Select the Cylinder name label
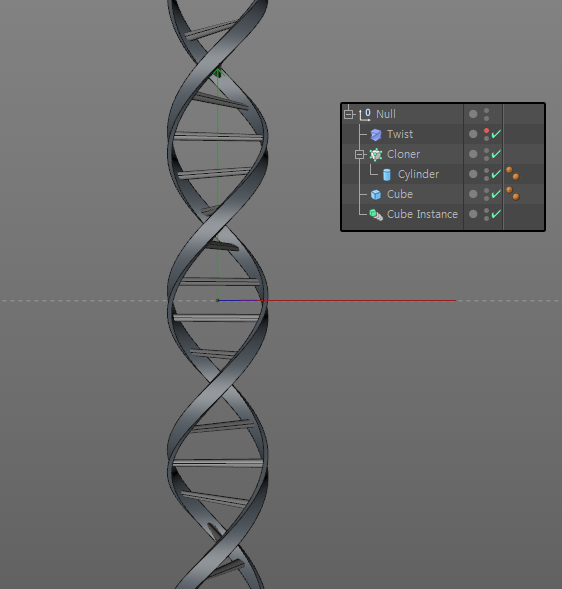The height and width of the screenshot is (589, 562). [418, 174]
